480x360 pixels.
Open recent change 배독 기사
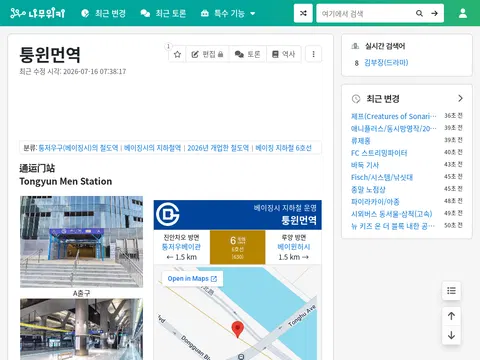(365, 165)
